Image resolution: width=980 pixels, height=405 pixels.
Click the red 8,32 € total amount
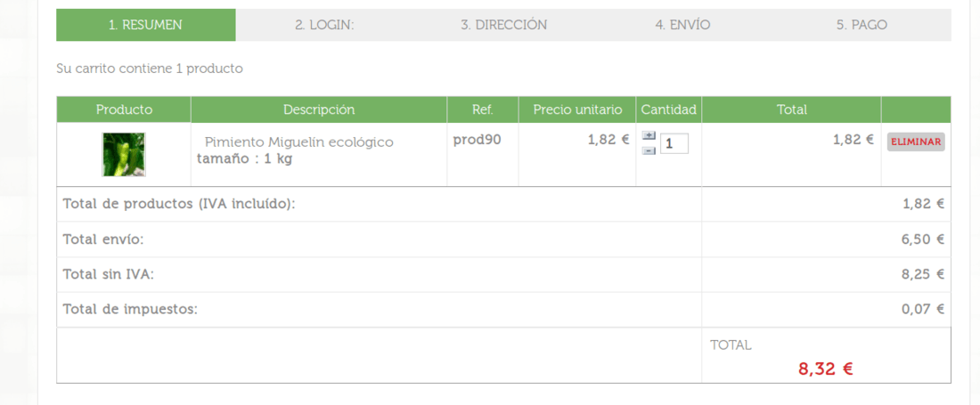coord(826,369)
